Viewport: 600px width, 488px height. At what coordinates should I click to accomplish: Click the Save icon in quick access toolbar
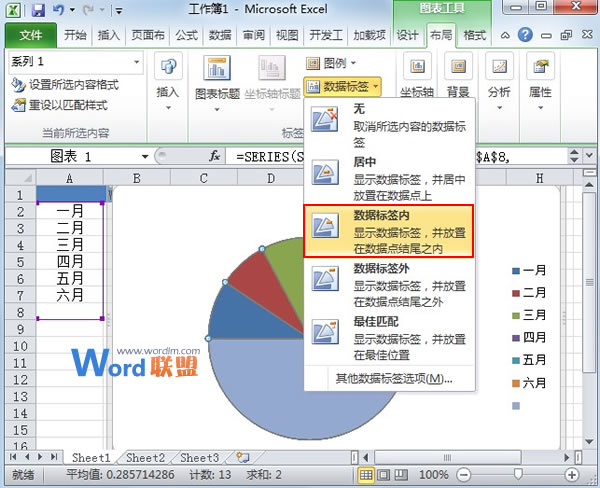tap(38, 12)
